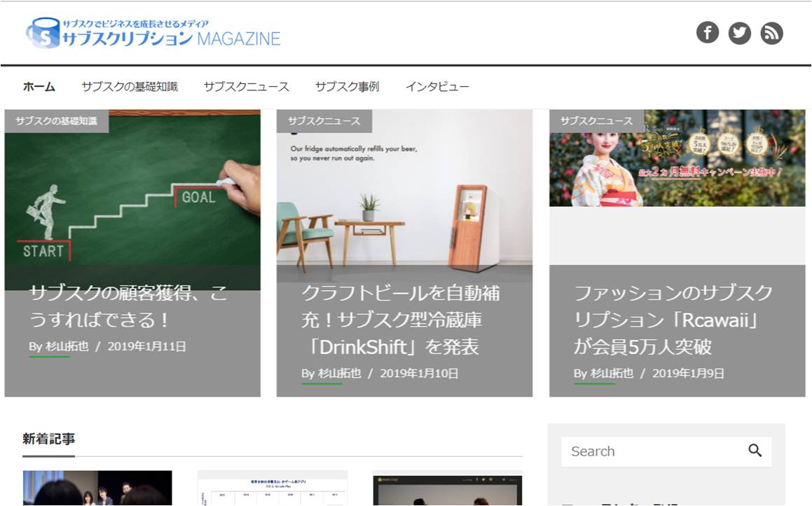812x506 pixels.
Task: Open the Twitter profile icon
Action: click(740, 33)
